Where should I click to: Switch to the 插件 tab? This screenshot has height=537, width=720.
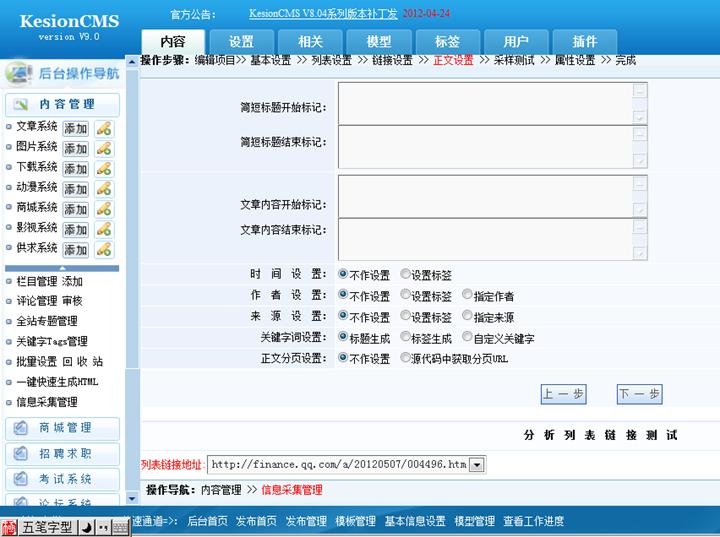click(x=585, y=42)
